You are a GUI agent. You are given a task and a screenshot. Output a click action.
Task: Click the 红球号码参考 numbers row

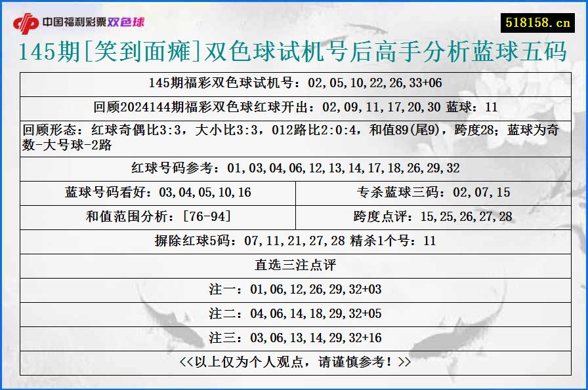pos(294,168)
